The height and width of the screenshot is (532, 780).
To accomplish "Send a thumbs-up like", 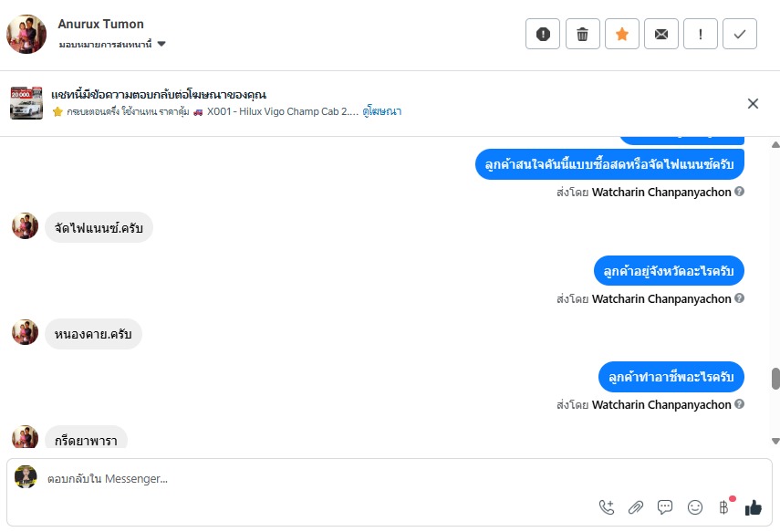I will pos(754,507).
